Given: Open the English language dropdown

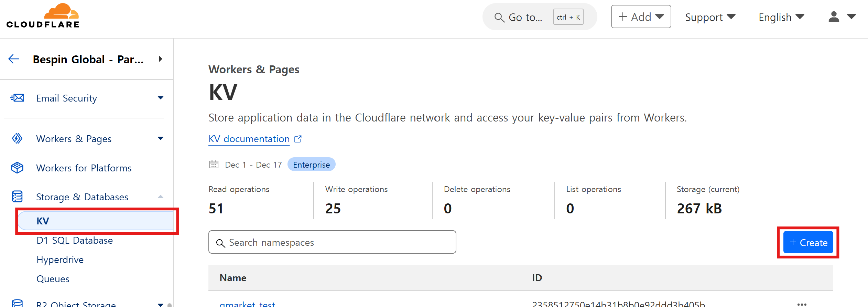Looking at the screenshot, I should (x=781, y=17).
